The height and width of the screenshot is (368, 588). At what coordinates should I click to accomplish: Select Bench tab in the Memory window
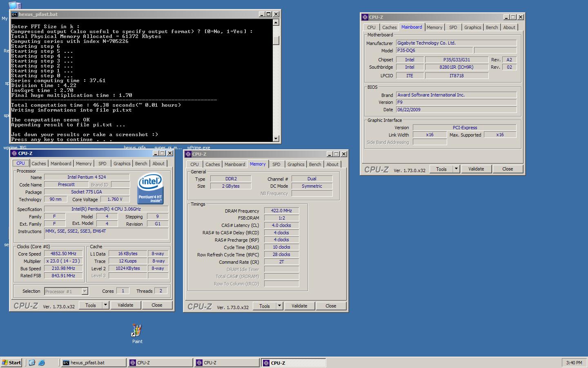[315, 164]
